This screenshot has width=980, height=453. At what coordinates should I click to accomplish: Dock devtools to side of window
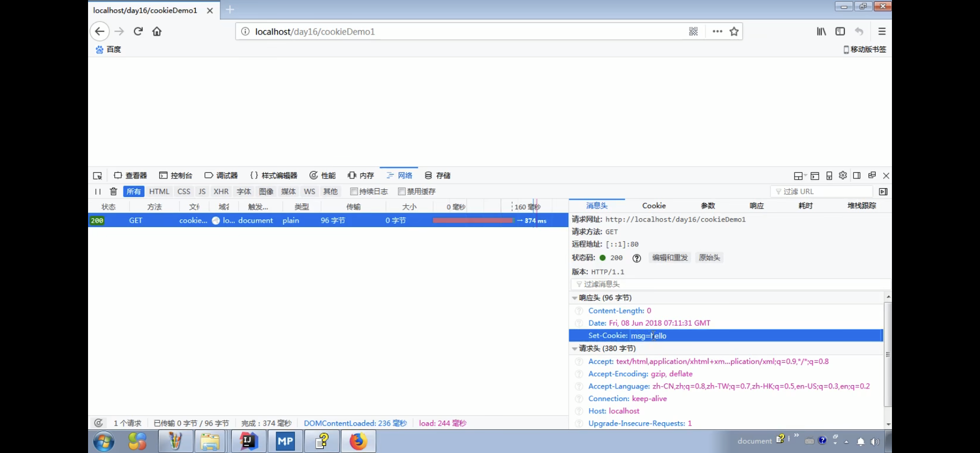[x=857, y=176]
